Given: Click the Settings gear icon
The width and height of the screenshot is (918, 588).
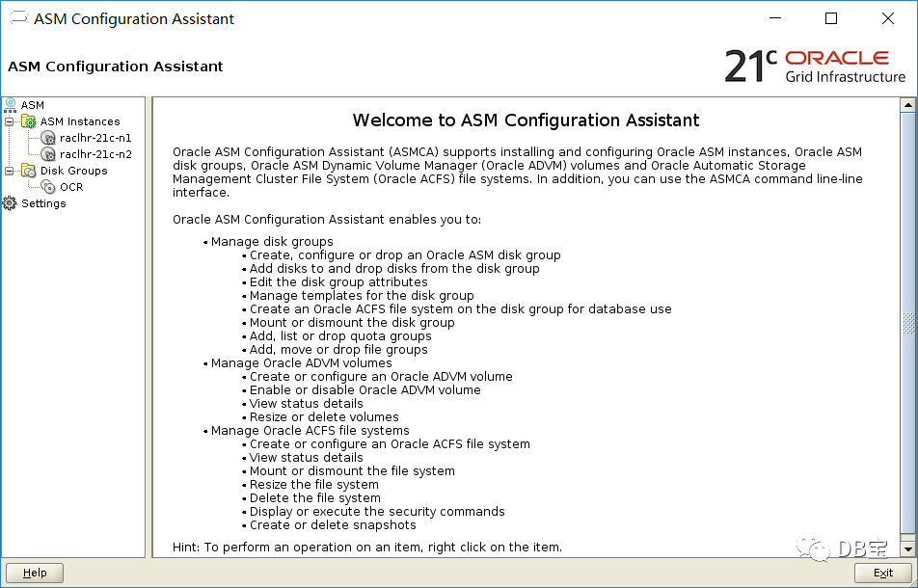Looking at the screenshot, I should [10, 203].
